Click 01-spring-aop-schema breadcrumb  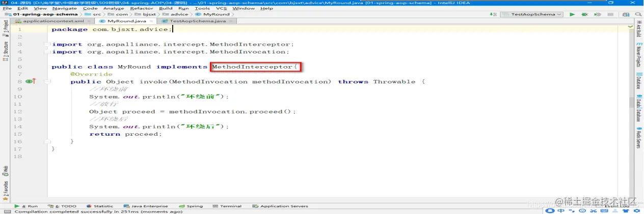[42, 14]
